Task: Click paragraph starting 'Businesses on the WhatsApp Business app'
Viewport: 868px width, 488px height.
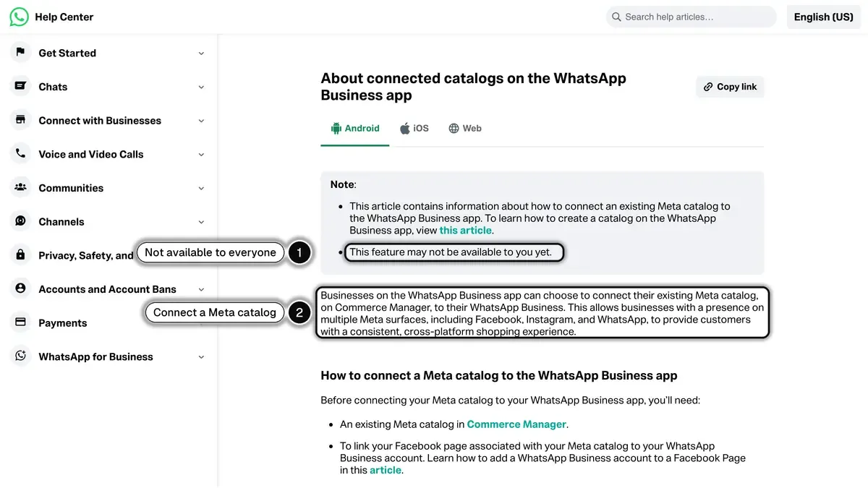Action: pyautogui.click(x=542, y=313)
